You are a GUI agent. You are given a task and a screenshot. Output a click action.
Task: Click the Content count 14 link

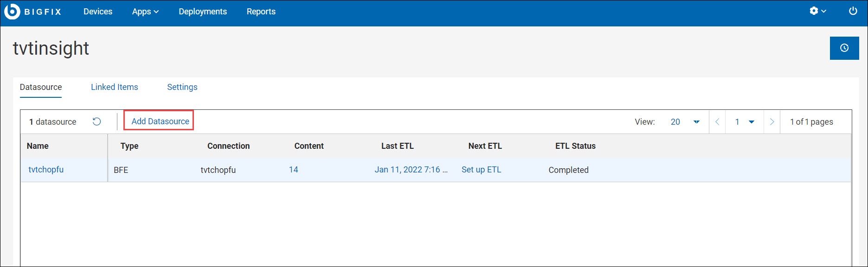pyautogui.click(x=293, y=170)
